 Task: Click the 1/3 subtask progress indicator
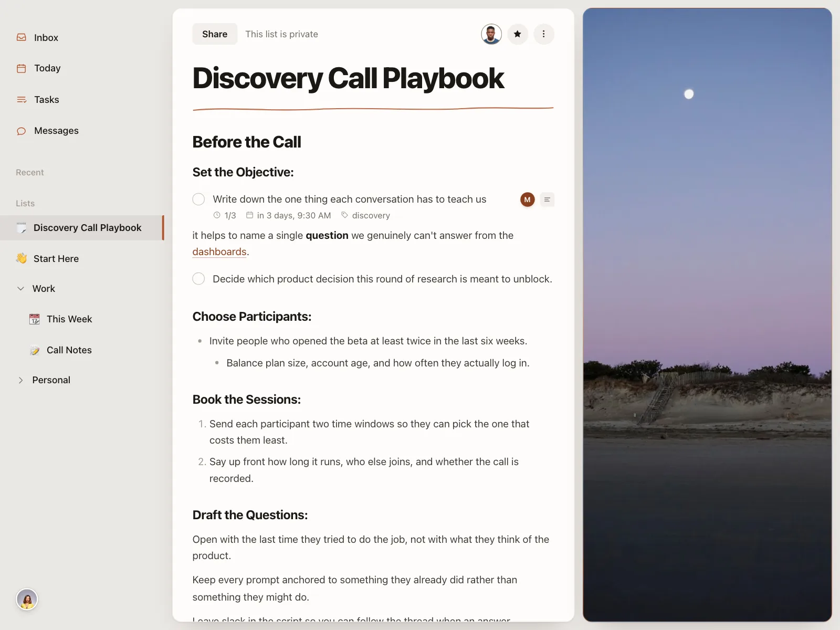pos(225,215)
